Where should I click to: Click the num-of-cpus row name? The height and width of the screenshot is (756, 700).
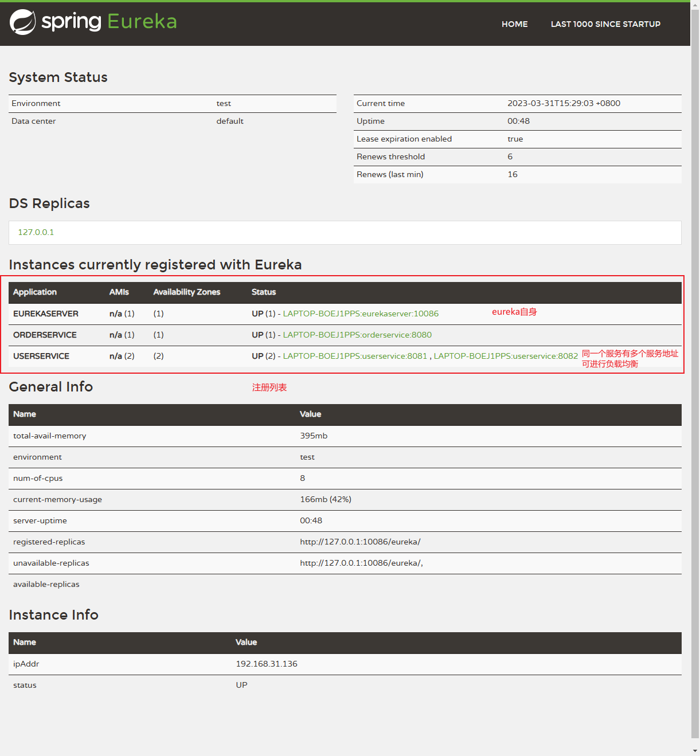(38, 478)
